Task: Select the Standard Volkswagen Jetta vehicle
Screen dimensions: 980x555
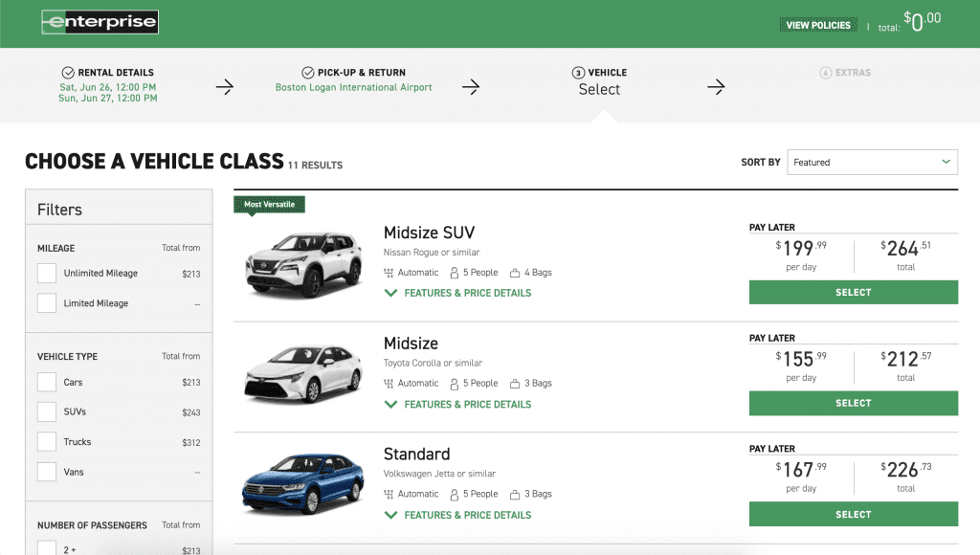Action: coord(853,515)
